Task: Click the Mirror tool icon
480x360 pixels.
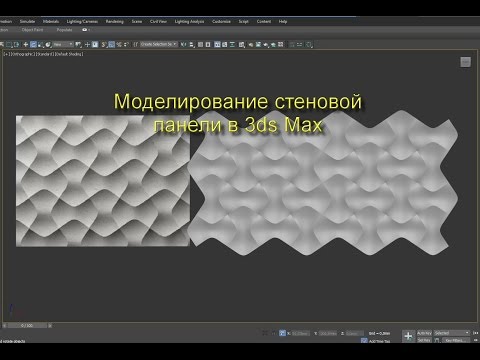Action: [183, 44]
